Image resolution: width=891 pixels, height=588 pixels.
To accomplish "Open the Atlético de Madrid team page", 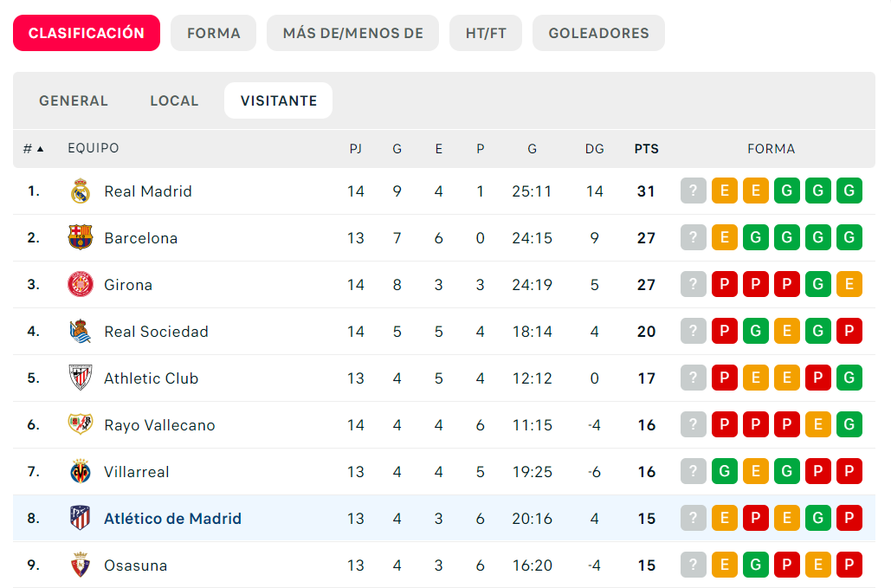I will [x=172, y=518].
